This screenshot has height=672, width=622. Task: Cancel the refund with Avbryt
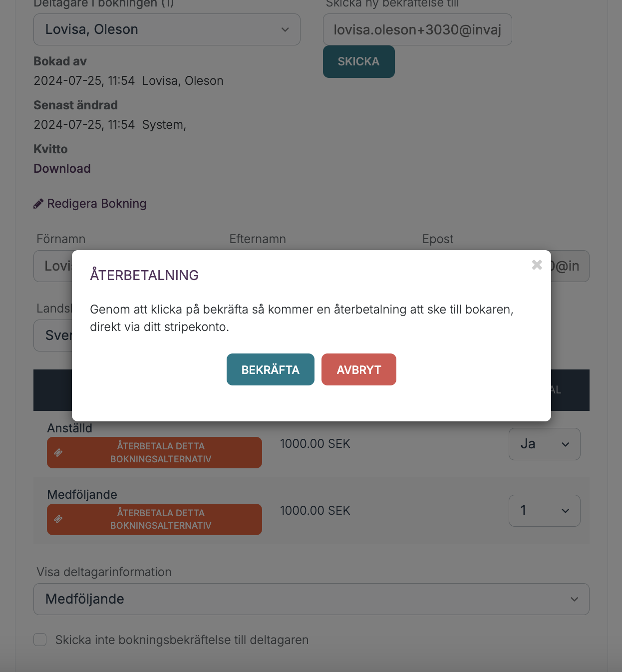(359, 369)
